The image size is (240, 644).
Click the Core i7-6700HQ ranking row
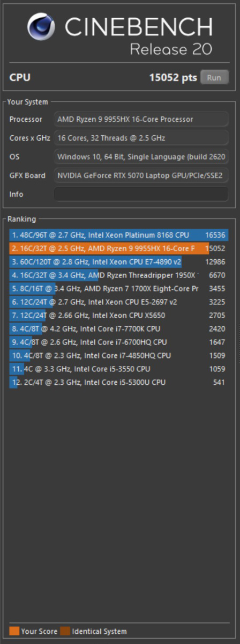click(119, 342)
